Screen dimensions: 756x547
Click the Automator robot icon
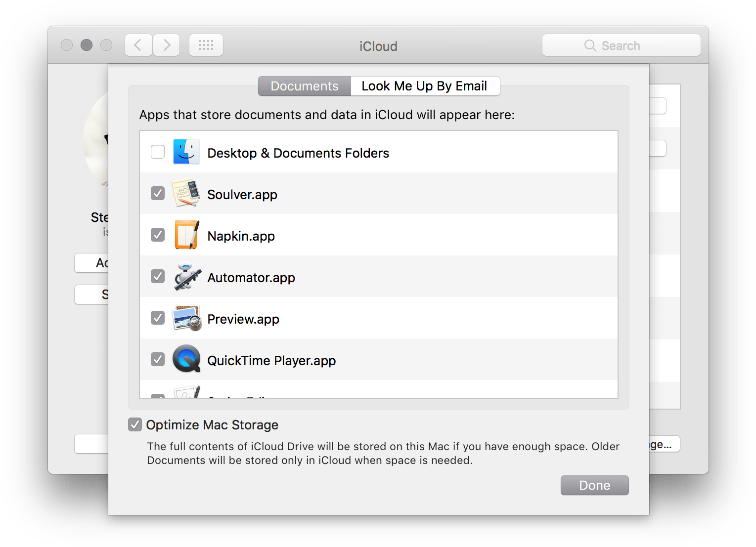pos(187,276)
